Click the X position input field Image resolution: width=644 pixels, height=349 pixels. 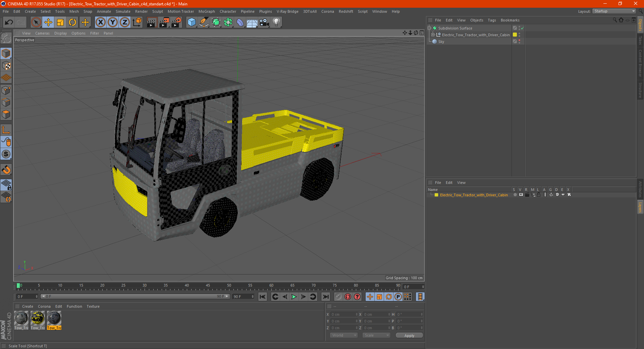[x=344, y=314]
